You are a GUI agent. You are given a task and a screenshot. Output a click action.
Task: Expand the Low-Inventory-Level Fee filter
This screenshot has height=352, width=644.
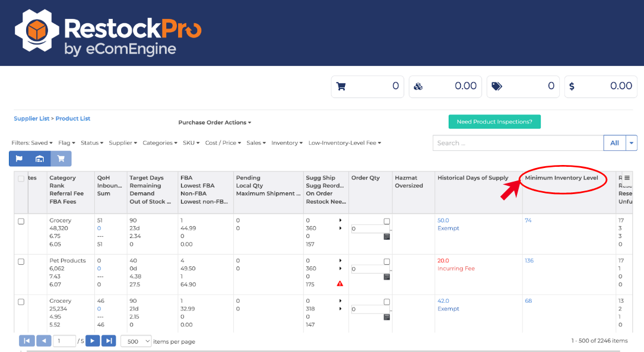pos(344,143)
